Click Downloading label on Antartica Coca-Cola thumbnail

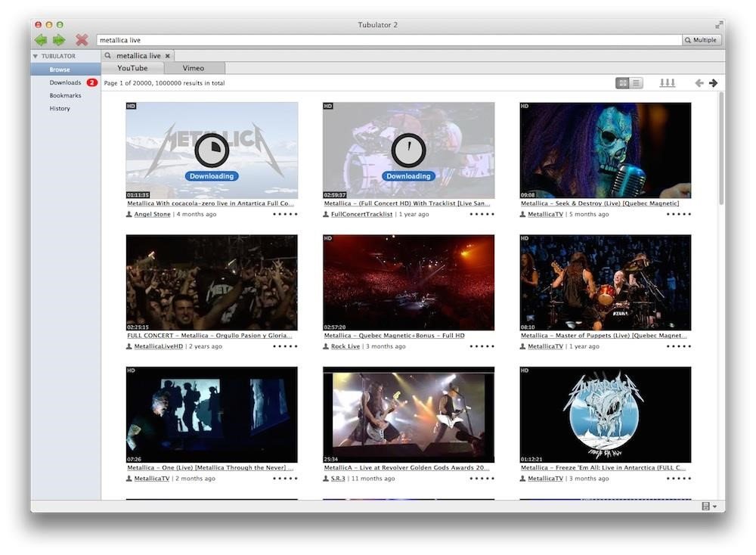[x=212, y=176]
